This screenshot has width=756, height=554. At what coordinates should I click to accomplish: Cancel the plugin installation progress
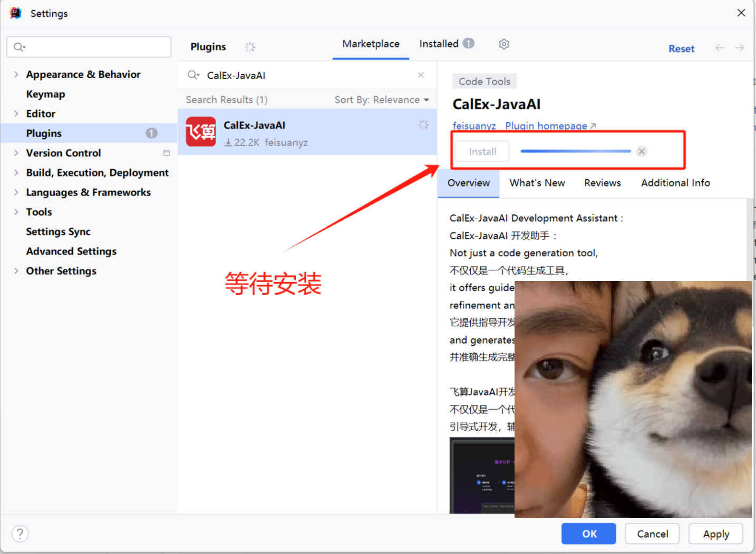pos(642,151)
